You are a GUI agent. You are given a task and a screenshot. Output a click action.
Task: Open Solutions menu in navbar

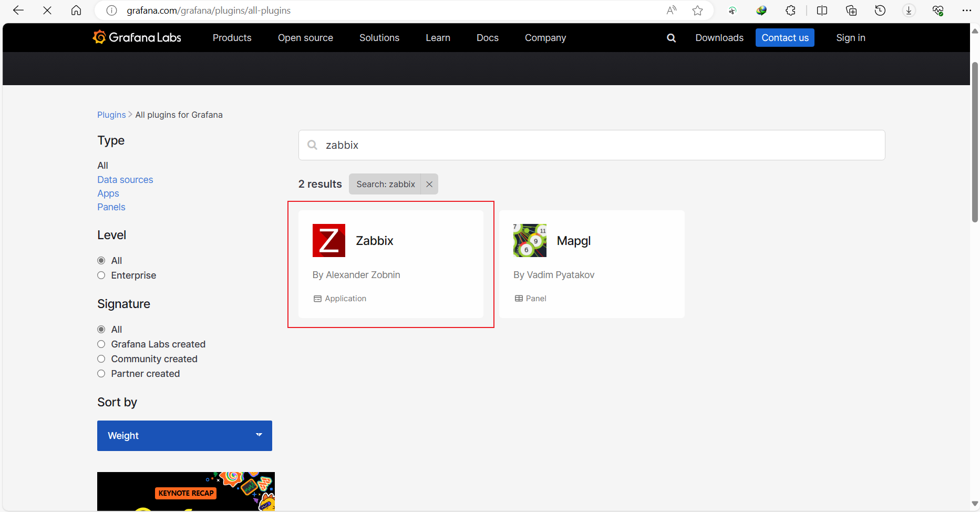(379, 38)
